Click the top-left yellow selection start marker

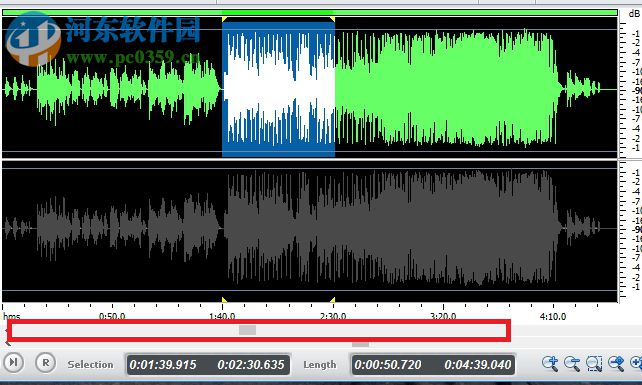tap(224, 19)
